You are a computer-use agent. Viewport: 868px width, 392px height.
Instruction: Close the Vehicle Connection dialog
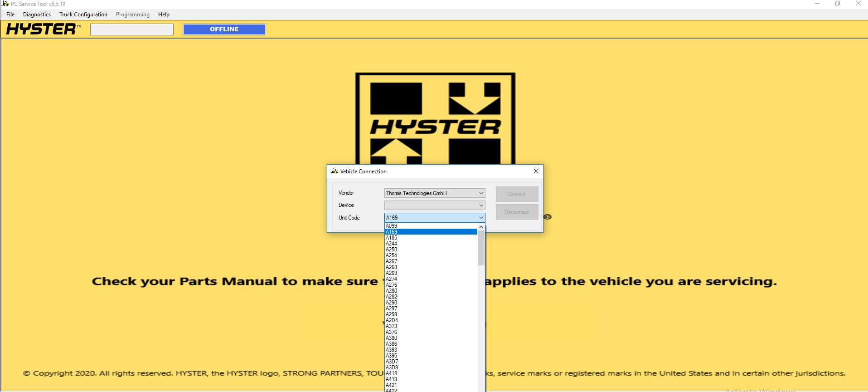536,171
